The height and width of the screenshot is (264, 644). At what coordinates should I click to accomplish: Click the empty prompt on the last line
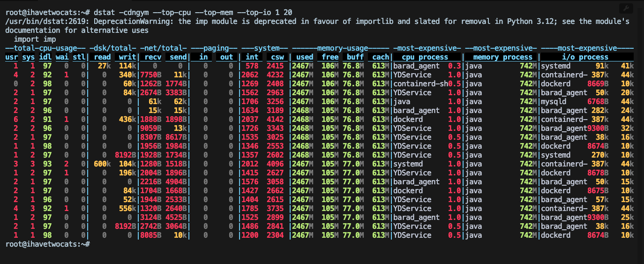(x=94, y=244)
